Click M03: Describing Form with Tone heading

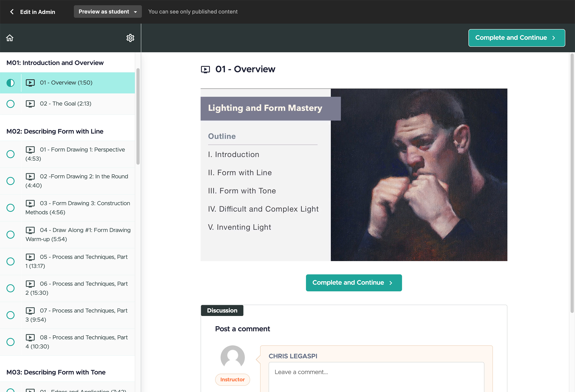click(x=56, y=372)
